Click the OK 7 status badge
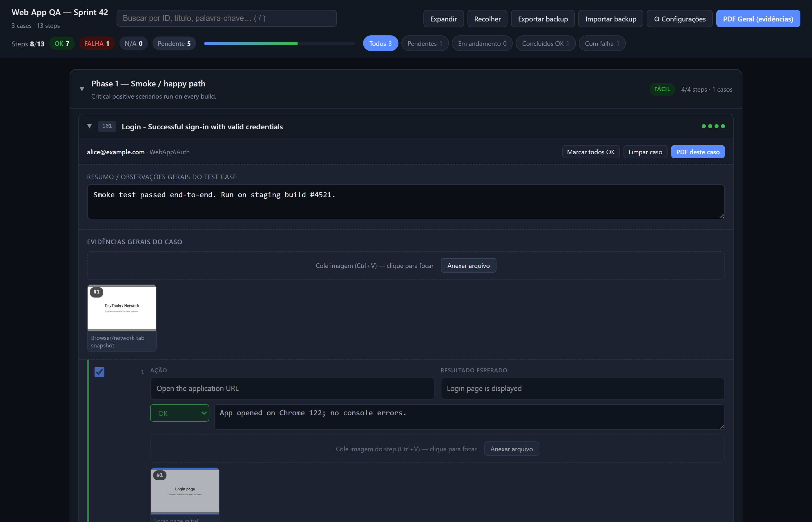 tap(62, 43)
